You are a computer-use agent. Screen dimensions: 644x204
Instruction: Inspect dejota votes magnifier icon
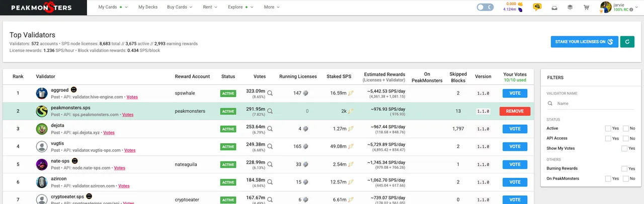click(x=270, y=129)
